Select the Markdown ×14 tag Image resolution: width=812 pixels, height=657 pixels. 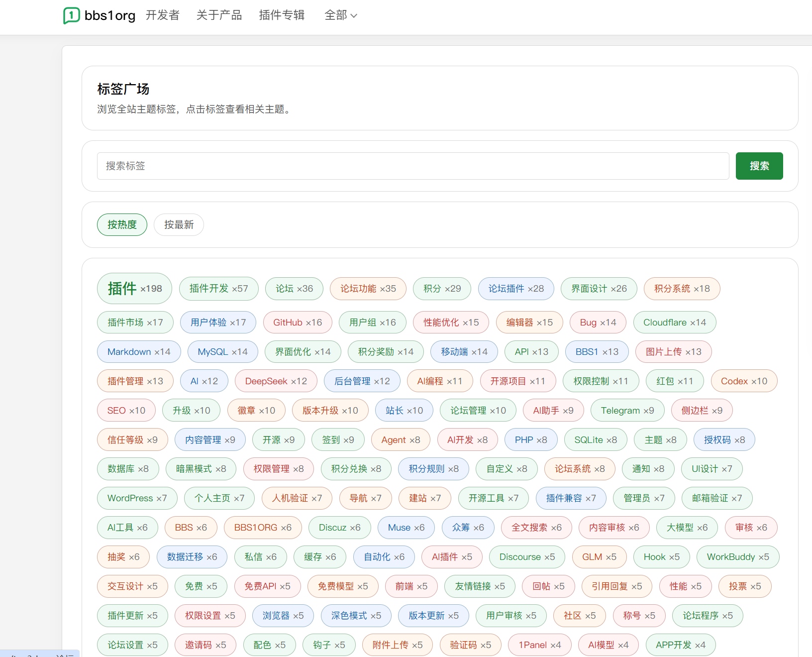click(139, 352)
